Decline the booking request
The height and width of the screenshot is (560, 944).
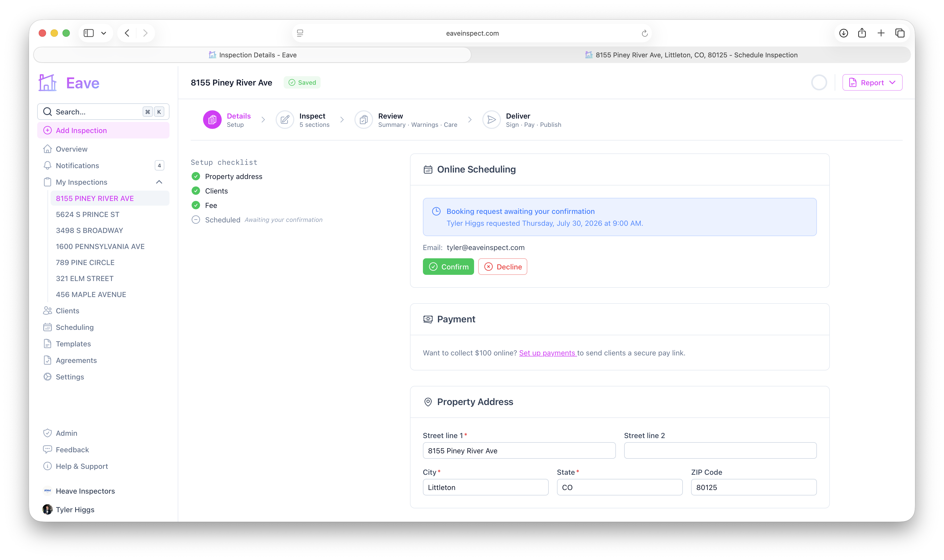pos(502,267)
